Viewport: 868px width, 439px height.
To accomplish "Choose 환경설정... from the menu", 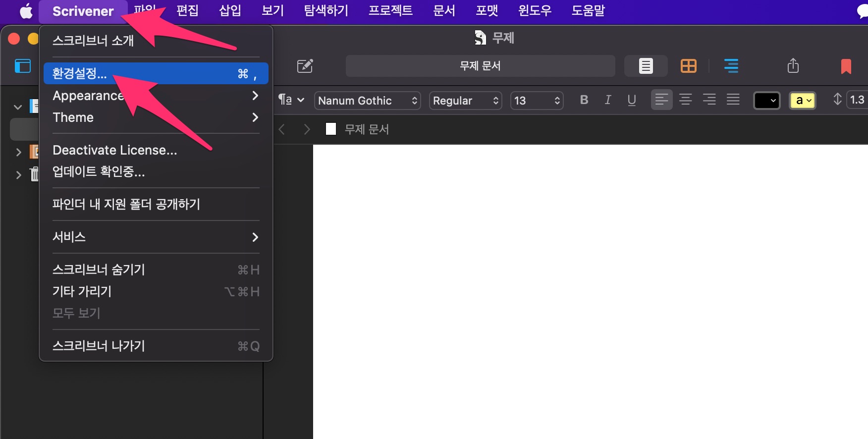I will click(x=156, y=73).
